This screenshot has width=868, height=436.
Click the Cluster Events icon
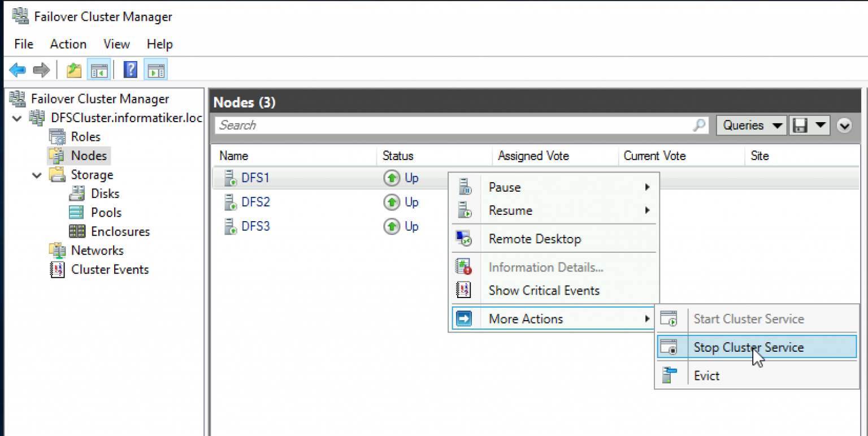(x=57, y=270)
